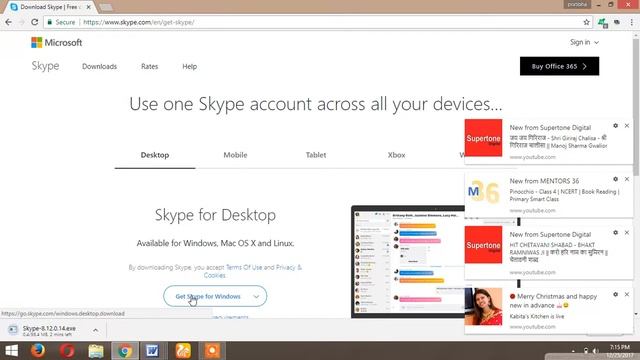Click forward navigation arrow
This screenshot has width=640, height=360.
[22, 22]
